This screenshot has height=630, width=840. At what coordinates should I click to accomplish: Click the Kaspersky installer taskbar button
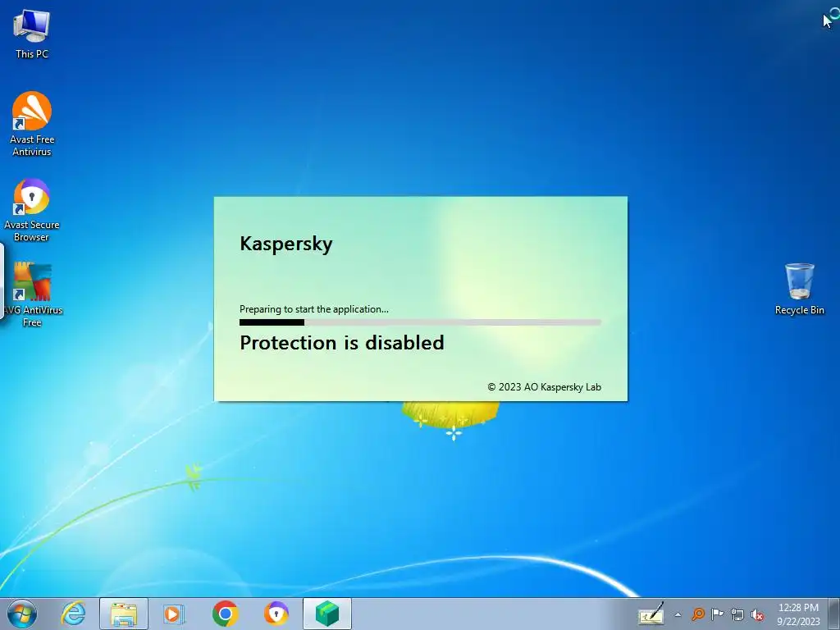[326, 614]
